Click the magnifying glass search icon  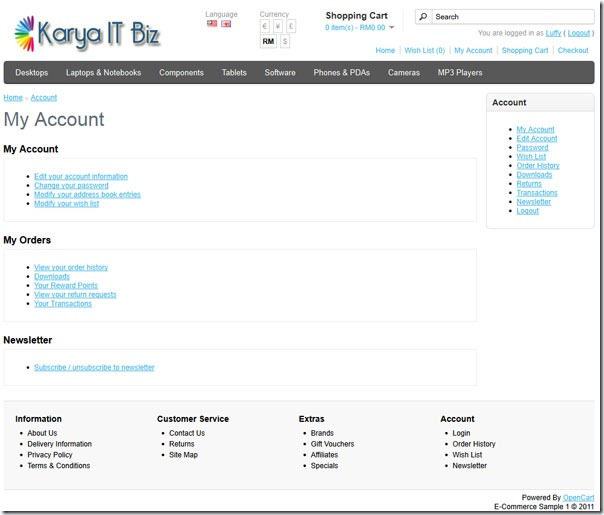tap(423, 17)
